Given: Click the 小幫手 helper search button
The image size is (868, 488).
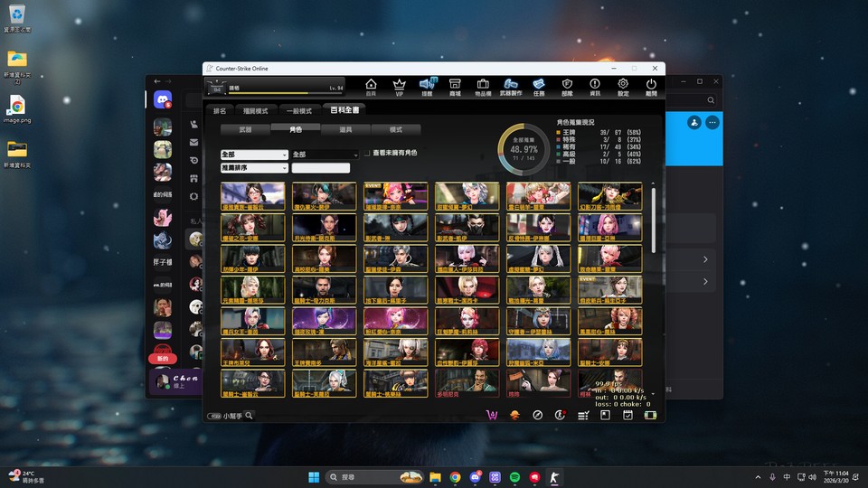Looking at the screenshot, I should 232,416.
